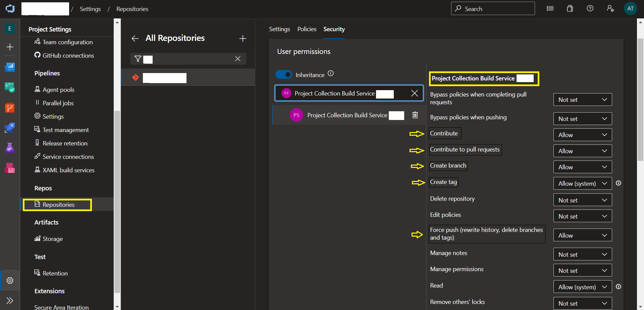The height and width of the screenshot is (310, 644).
Task: Click the plus icon to add repository
Action: (243, 39)
